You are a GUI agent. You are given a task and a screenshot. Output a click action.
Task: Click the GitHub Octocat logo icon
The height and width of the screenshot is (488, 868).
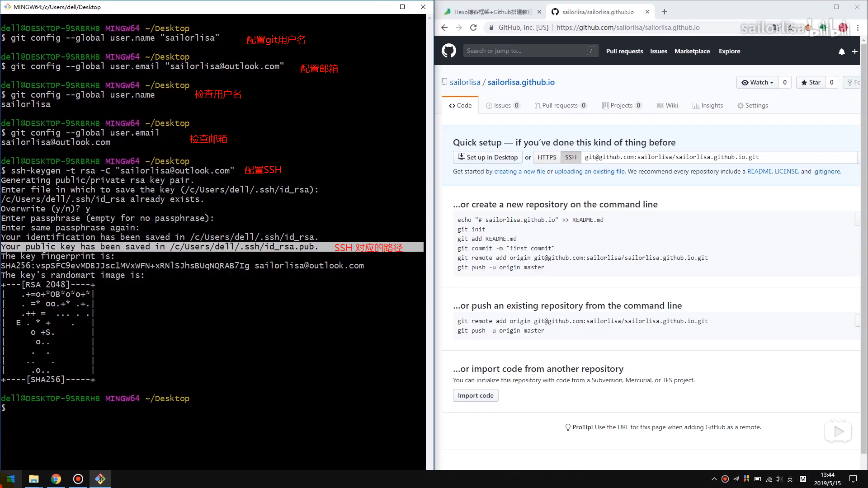[449, 51]
